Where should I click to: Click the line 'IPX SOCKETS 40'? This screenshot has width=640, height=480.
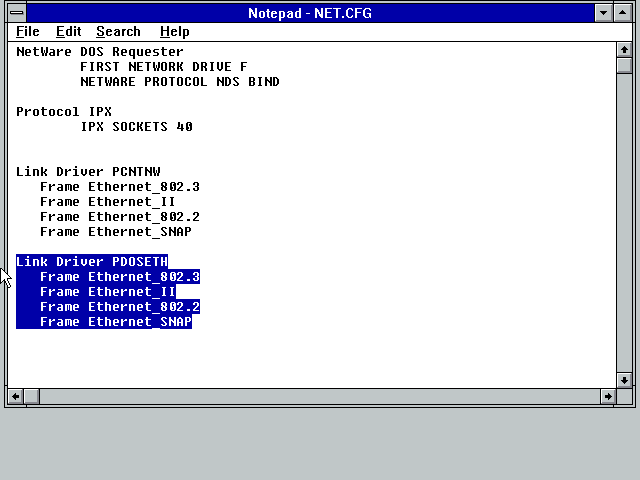click(136, 127)
